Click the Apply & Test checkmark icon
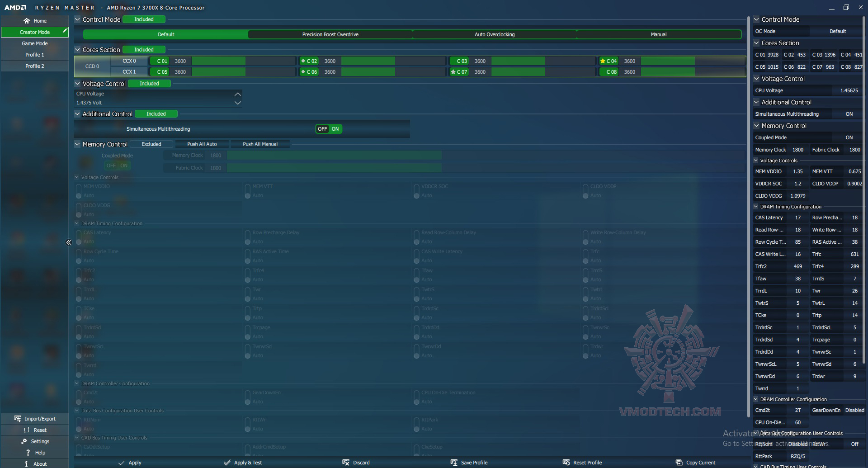Viewport: 868px width, 468px height. (227, 463)
